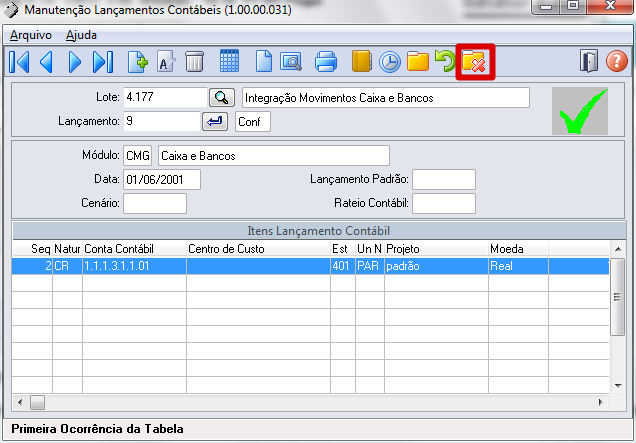Screen dimensions: 636x443
Task: Click the Centro de Custo column header
Action: (x=258, y=249)
